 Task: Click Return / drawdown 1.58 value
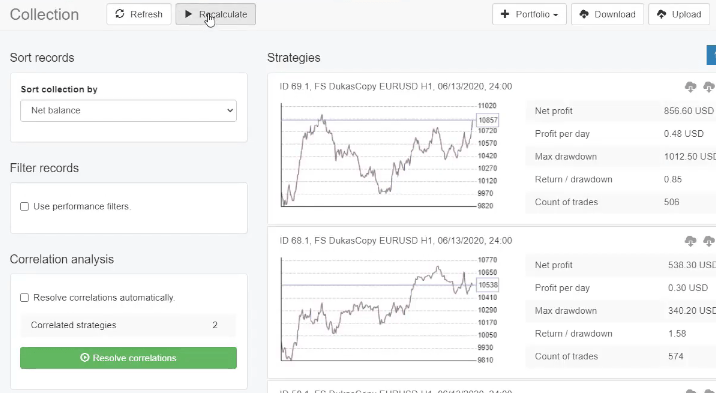677,334
